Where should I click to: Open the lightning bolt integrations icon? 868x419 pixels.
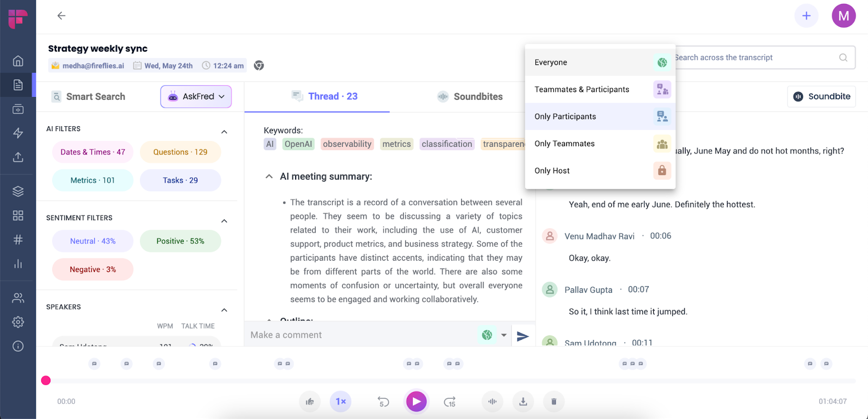(x=18, y=133)
